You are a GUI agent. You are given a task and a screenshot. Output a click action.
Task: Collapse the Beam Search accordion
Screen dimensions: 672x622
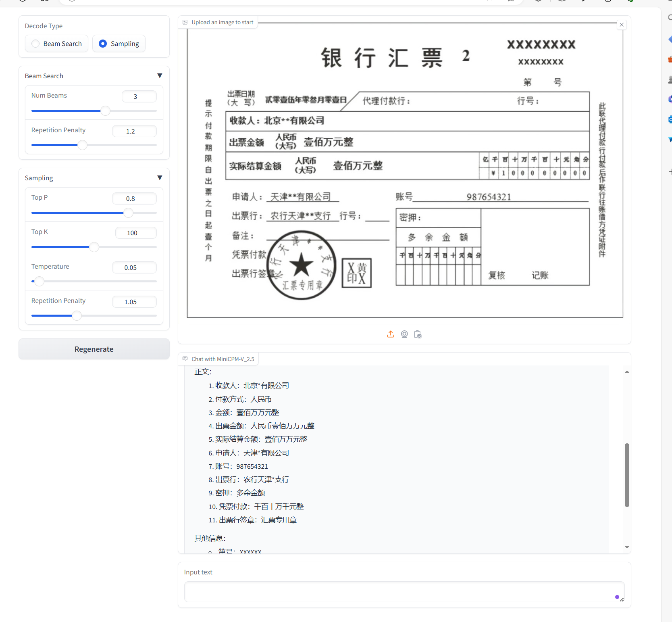coord(160,76)
